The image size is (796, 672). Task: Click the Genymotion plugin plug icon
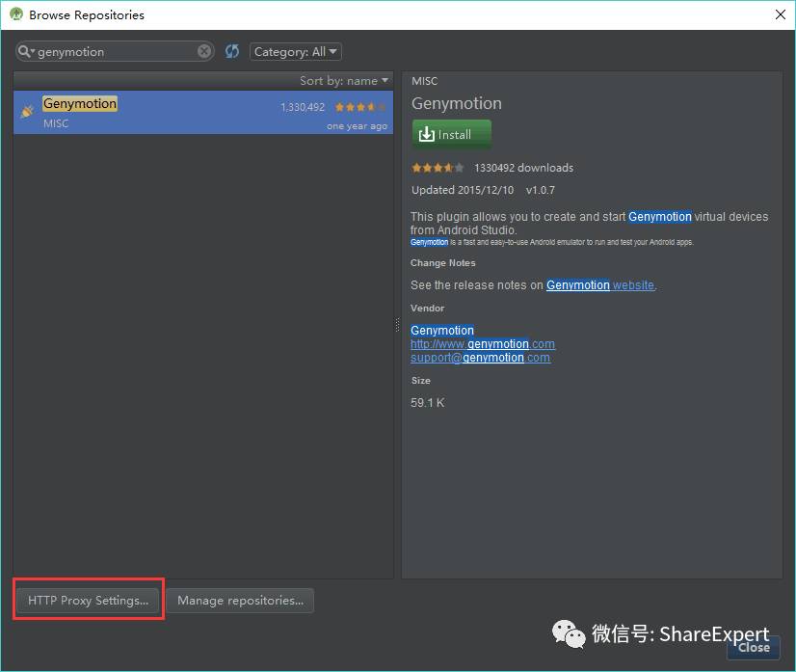(27, 111)
